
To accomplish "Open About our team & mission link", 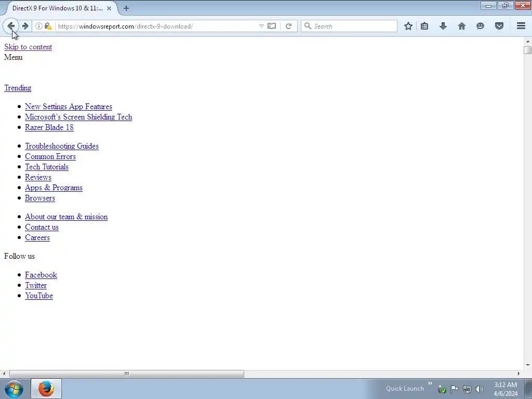I will pyautogui.click(x=66, y=217).
